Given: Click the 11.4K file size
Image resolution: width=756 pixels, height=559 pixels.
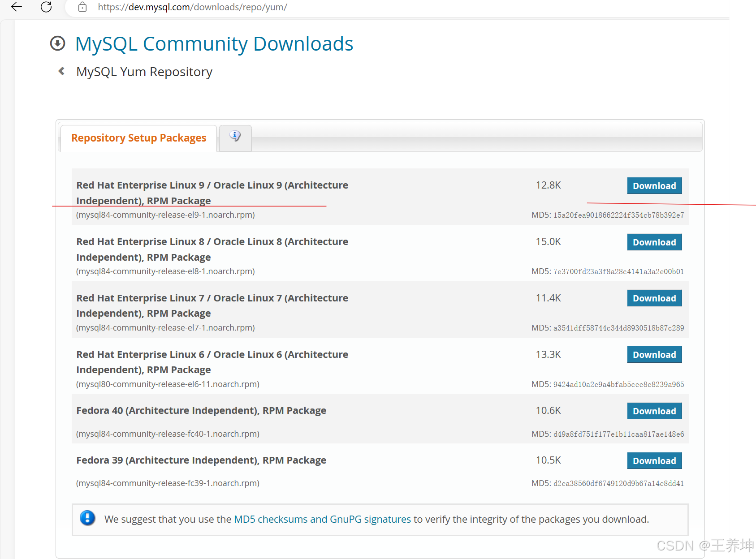Looking at the screenshot, I should click(x=548, y=298).
